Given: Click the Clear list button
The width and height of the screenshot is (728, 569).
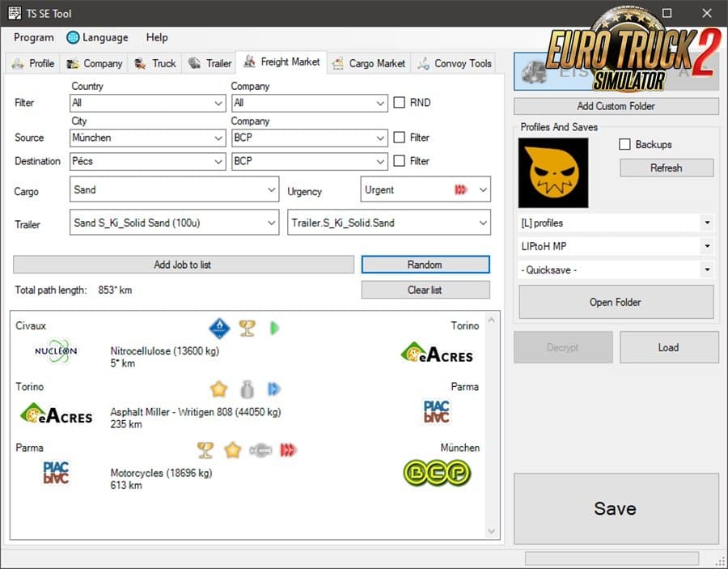Looking at the screenshot, I should [425, 290].
